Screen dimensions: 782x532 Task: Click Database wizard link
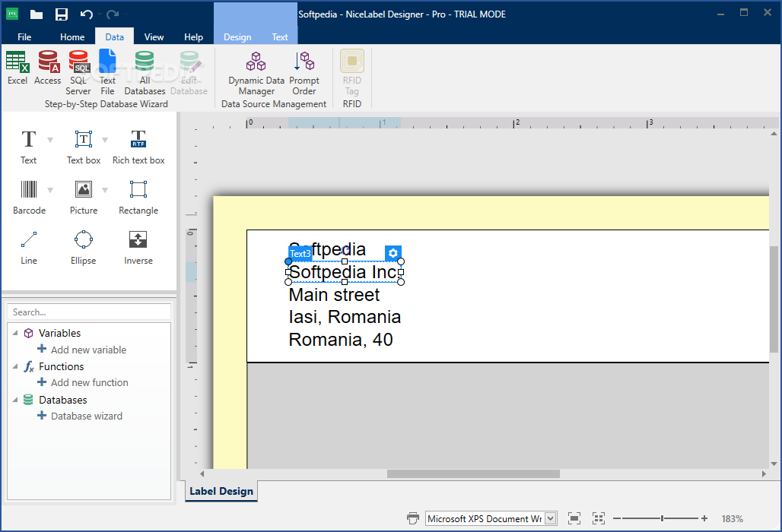pos(81,416)
